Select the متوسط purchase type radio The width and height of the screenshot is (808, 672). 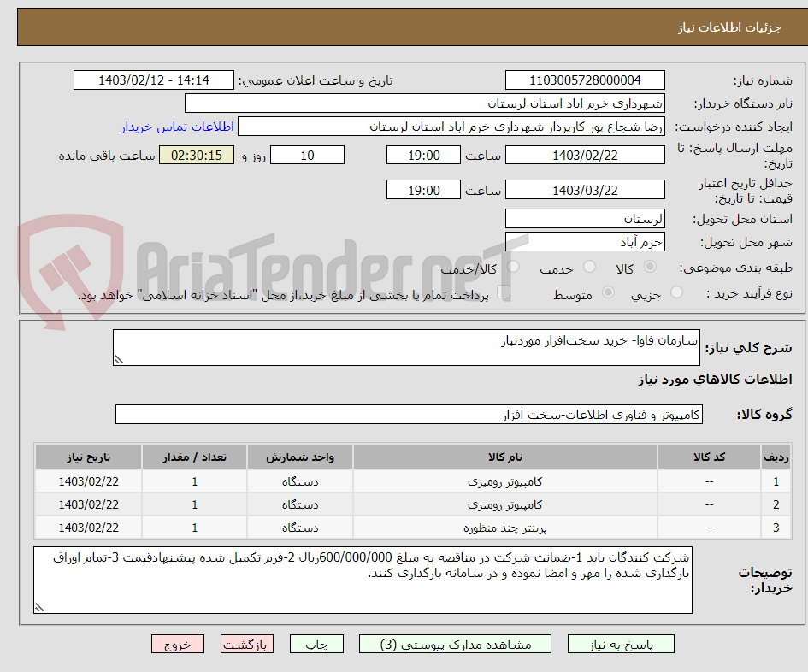point(609,292)
